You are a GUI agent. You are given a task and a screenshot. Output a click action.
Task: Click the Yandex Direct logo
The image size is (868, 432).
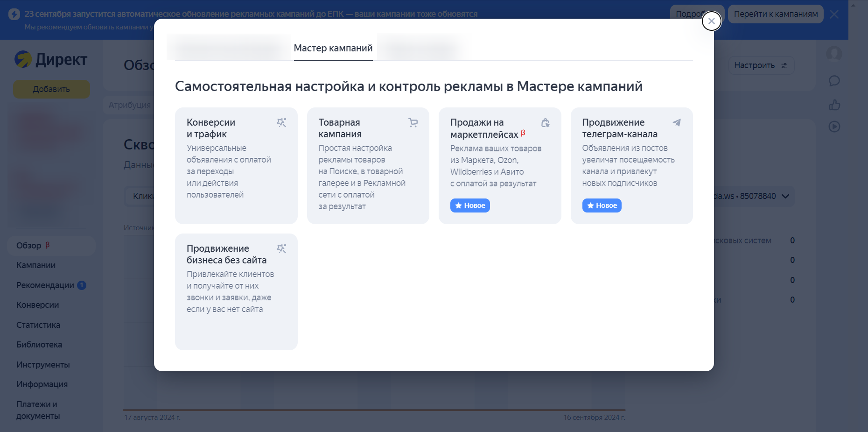50,60
